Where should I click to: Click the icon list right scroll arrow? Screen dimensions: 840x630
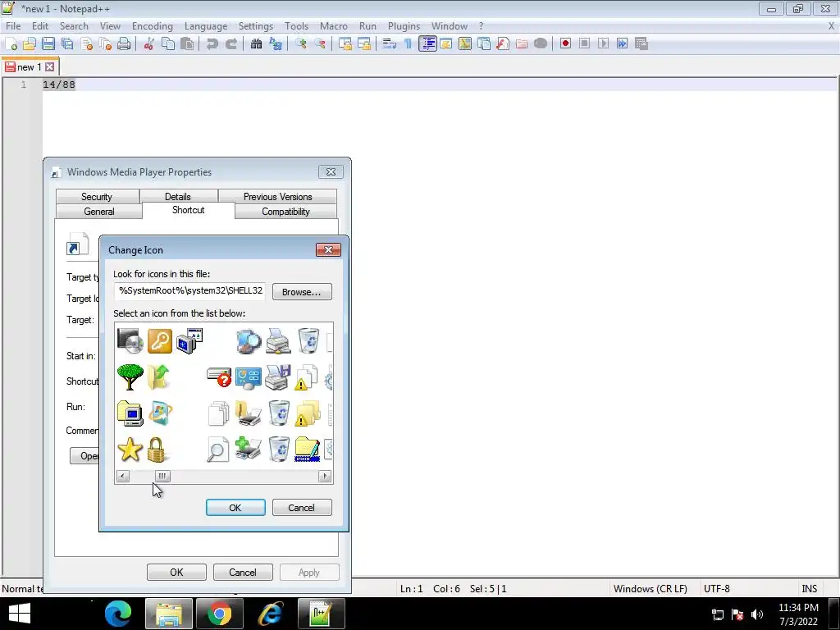coord(325,476)
